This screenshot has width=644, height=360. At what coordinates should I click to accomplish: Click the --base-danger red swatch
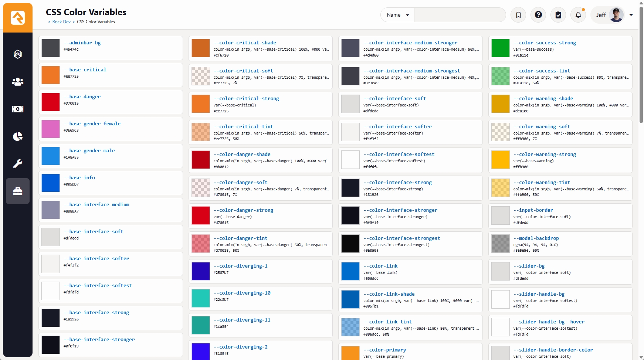coord(51,102)
